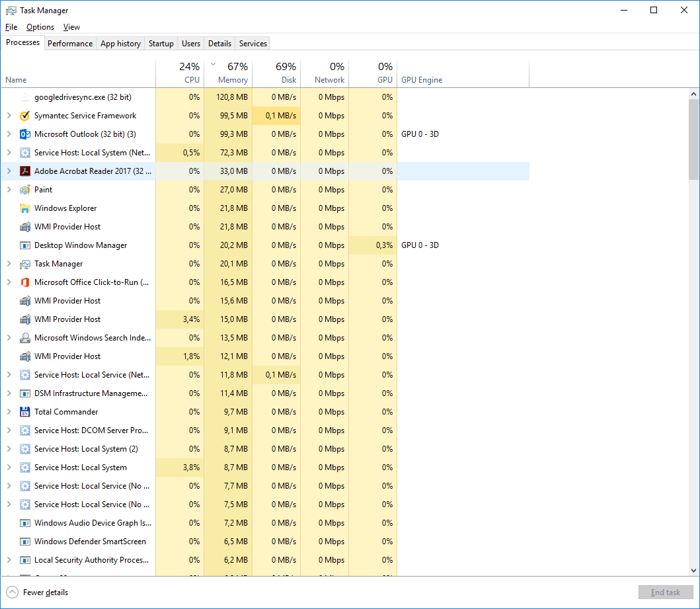Click the End task button
The width and height of the screenshot is (700, 609).
tap(666, 592)
